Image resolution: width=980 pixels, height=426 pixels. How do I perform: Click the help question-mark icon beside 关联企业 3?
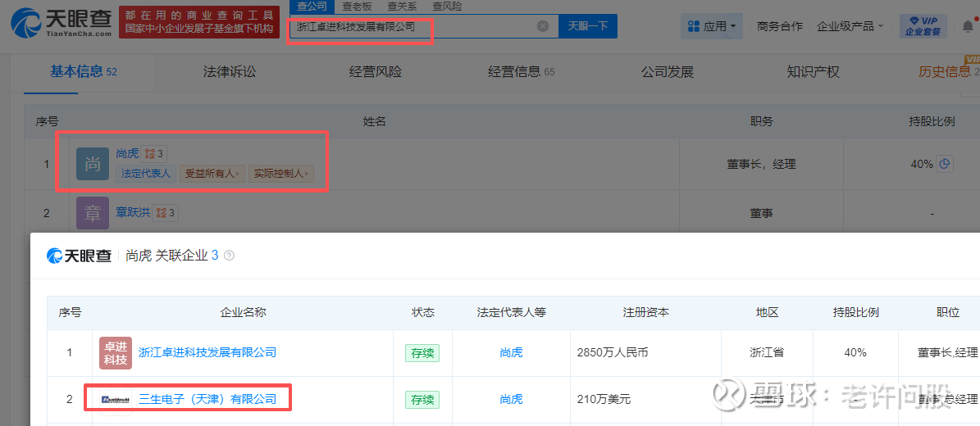(229, 256)
